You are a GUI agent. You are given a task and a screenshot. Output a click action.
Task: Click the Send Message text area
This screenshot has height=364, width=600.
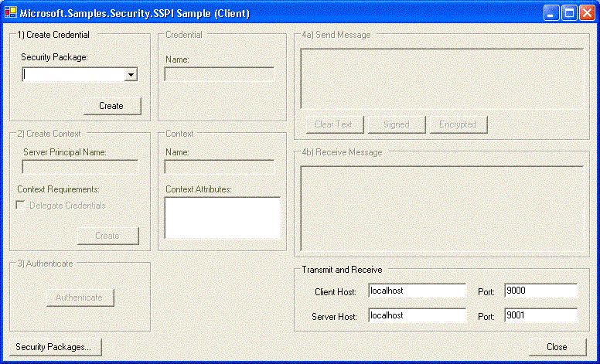[x=442, y=78]
